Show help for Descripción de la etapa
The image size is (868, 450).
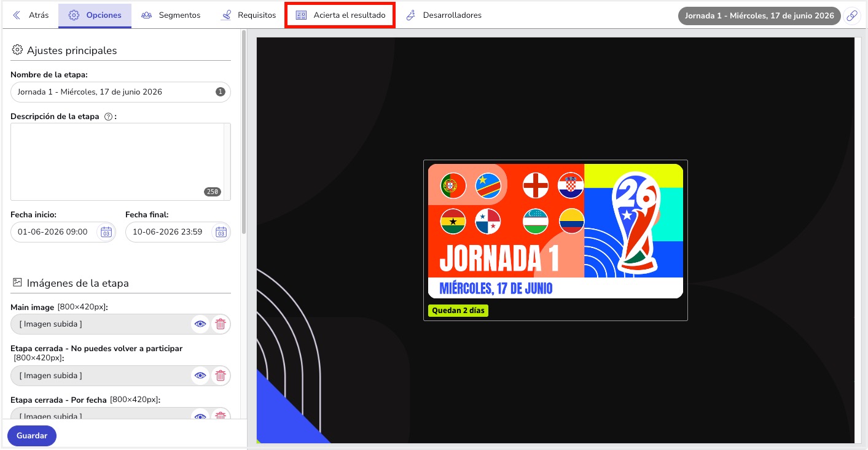(x=108, y=117)
